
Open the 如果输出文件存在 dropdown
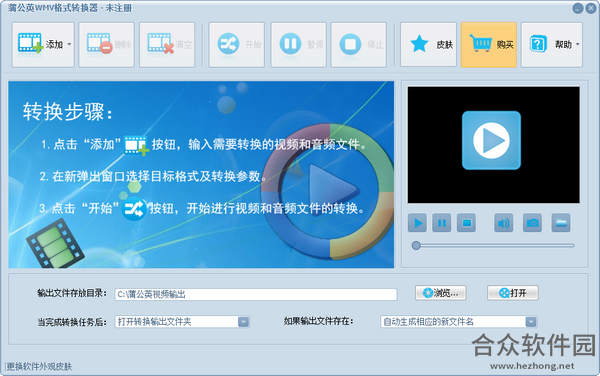[x=459, y=322]
